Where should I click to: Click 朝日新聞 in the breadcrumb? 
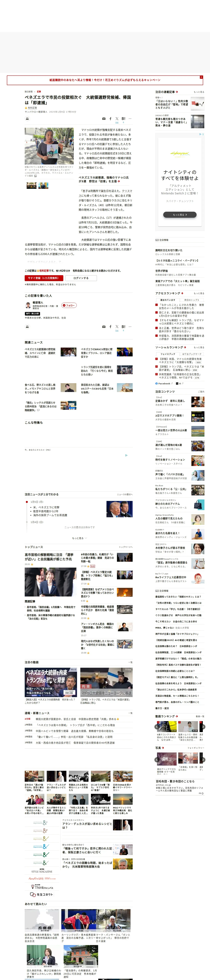pos(29,92)
